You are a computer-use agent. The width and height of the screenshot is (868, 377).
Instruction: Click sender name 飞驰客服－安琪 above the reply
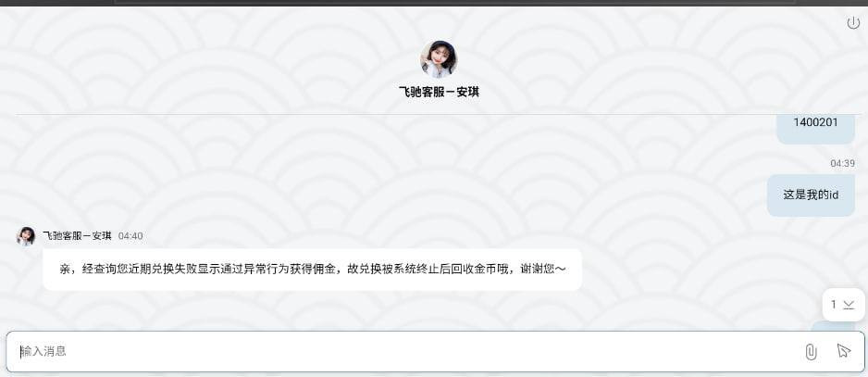77,236
